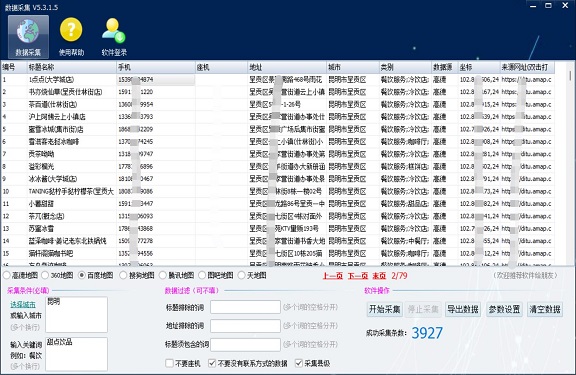Jump to last page via 末页
The image size is (576, 375).
[x=379, y=275]
